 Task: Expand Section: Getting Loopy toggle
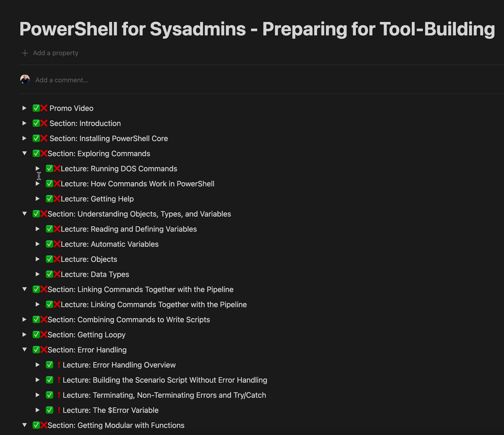click(x=24, y=335)
